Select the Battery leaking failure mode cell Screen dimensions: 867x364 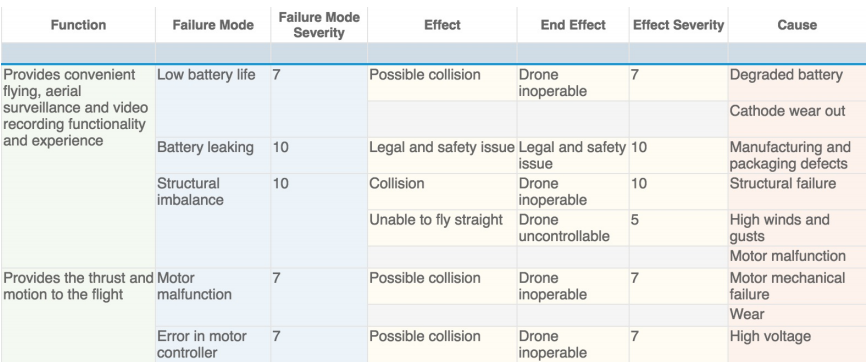click(213, 155)
